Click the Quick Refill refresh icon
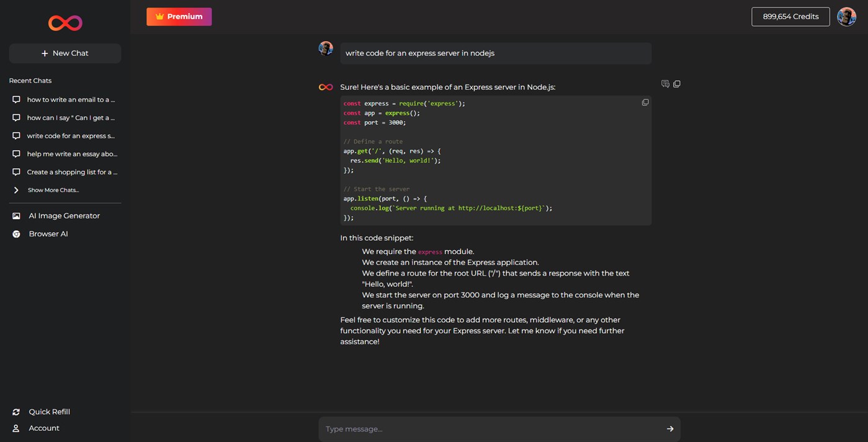Viewport: 868px width, 442px height. [16, 412]
